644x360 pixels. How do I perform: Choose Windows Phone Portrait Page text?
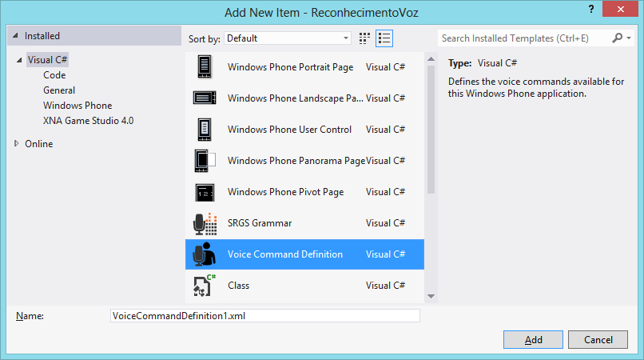tap(290, 67)
